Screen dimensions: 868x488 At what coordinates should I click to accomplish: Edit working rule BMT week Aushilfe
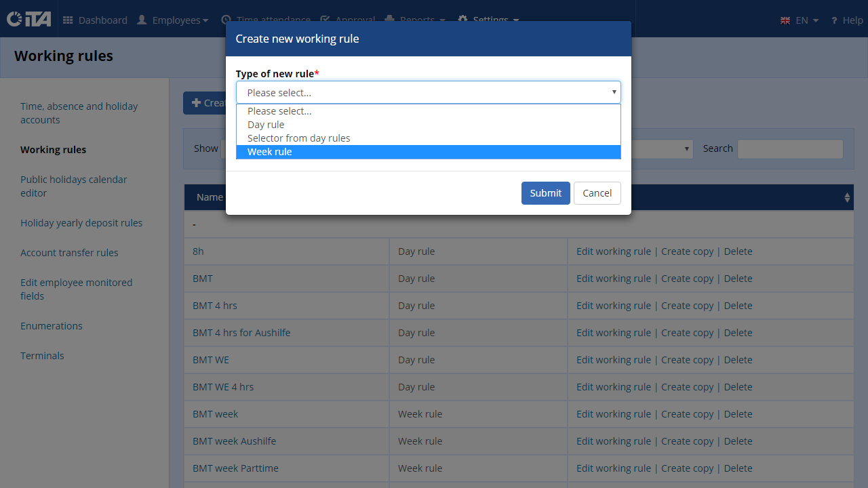pyautogui.click(x=614, y=441)
